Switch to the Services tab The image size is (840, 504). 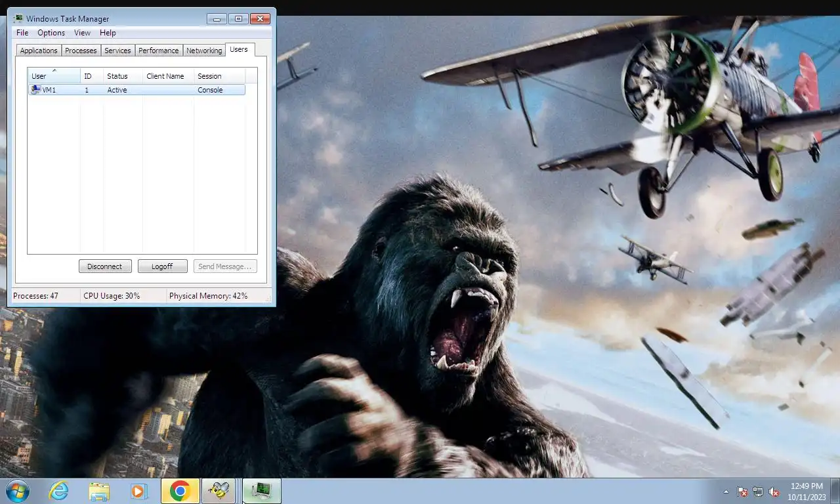point(117,51)
